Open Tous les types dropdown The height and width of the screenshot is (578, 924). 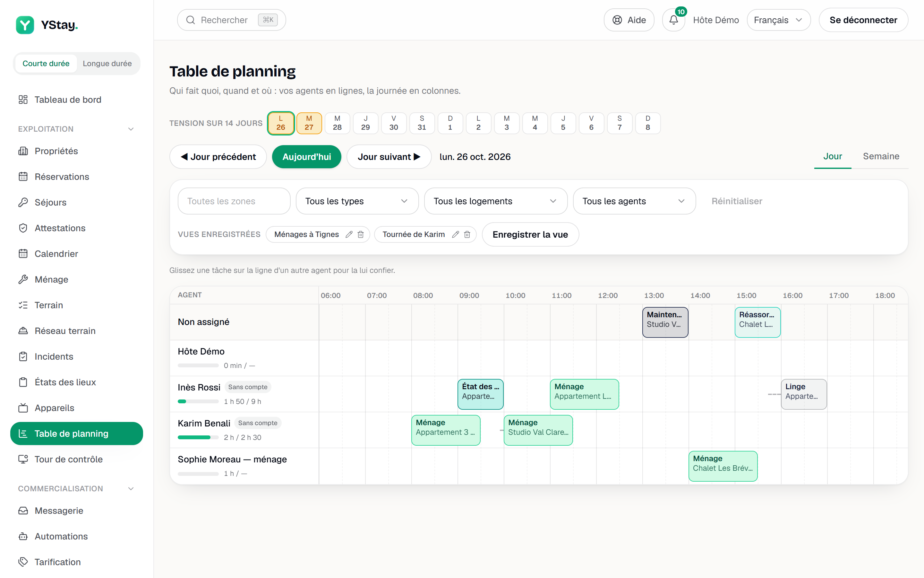click(357, 201)
